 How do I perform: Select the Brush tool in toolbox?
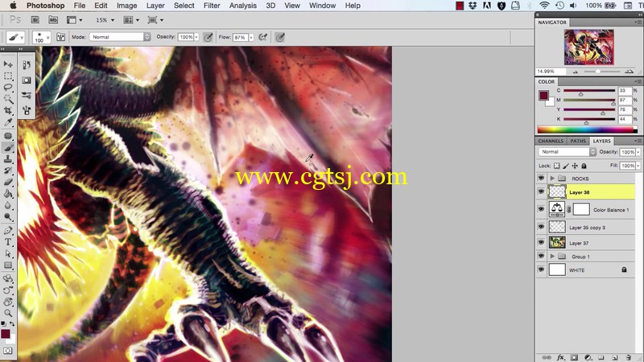pyautogui.click(x=8, y=147)
